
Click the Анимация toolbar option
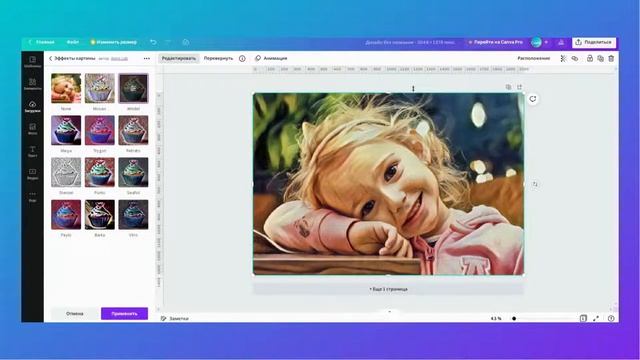coord(271,58)
